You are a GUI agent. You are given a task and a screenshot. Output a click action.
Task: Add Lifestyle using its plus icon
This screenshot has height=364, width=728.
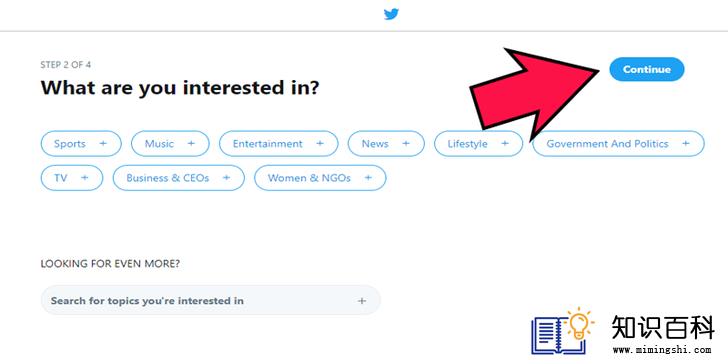(505, 143)
